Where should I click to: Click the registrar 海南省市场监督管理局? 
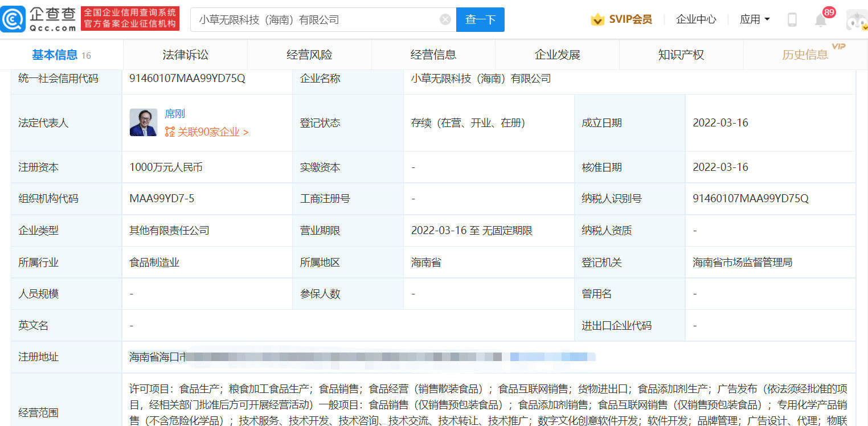[742, 263]
